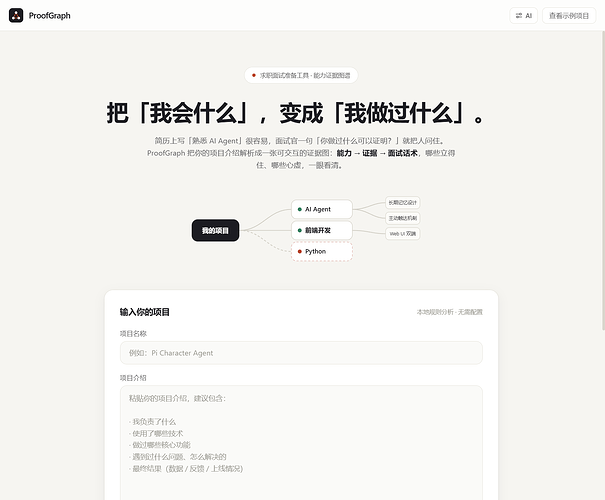
Task: Click the 项目名称 label
Action: 133,334
